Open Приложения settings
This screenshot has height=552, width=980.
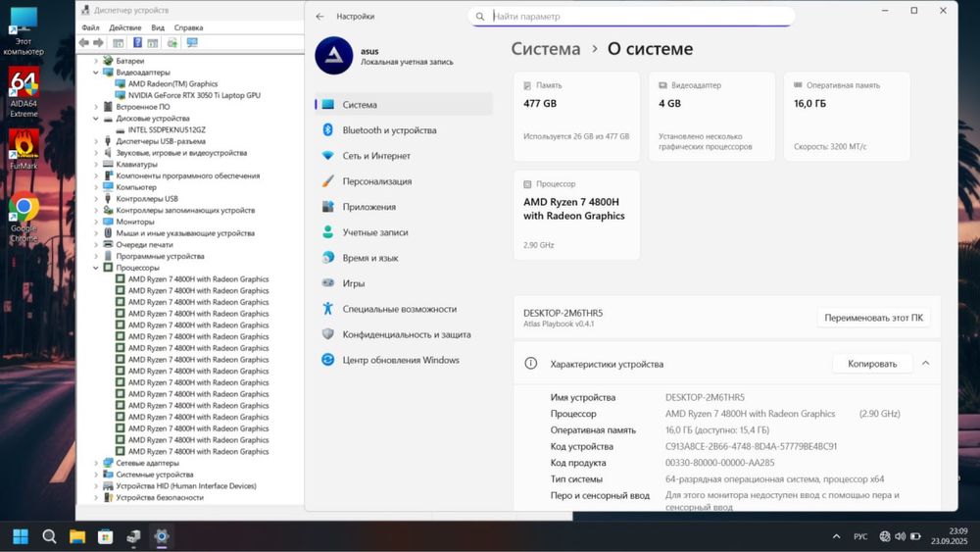tap(404, 207)
